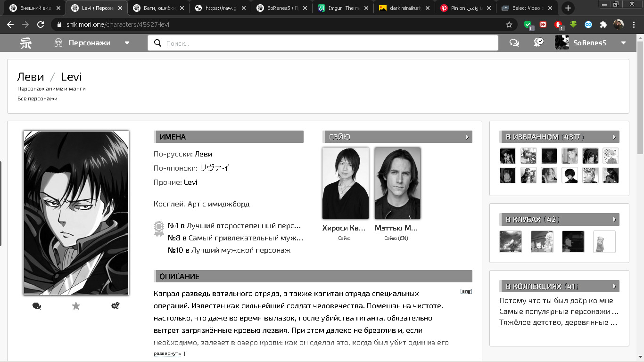
Task: Bookmark this page with the address bar star
Action: pos(509,25)
